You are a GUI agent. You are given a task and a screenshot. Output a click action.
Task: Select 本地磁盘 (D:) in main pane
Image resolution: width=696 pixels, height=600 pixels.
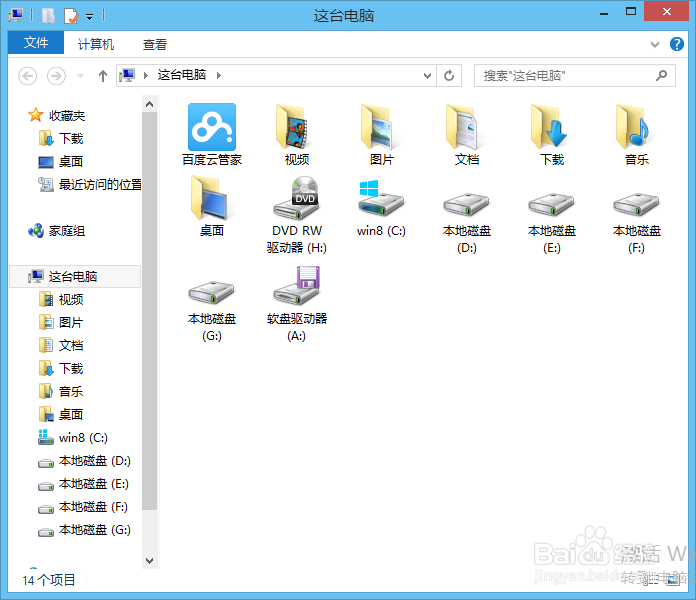click(x=467, y=223)
